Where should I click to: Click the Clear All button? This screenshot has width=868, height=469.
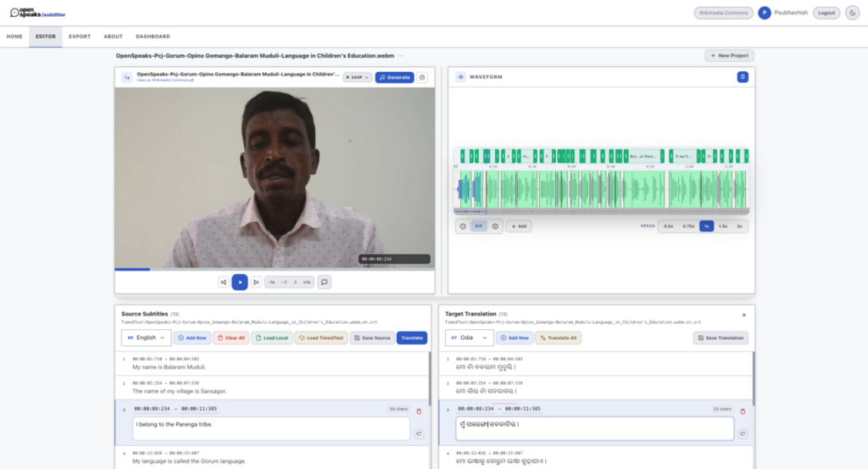coord(231,338)
